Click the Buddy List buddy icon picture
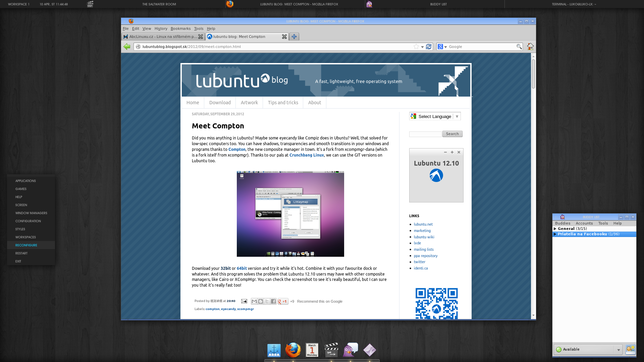The height and width of the screenshot is (362, 644). pos(631,350)
